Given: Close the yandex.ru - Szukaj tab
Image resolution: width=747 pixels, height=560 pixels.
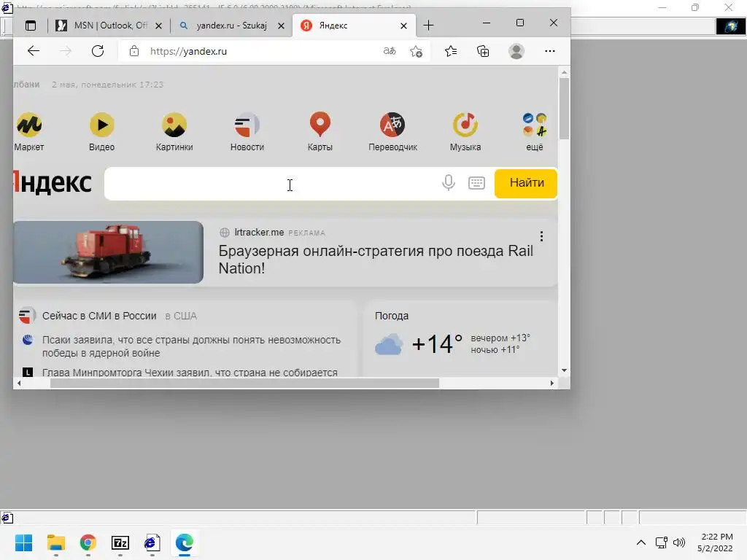Looking at the screenshot, I should 281,26.
